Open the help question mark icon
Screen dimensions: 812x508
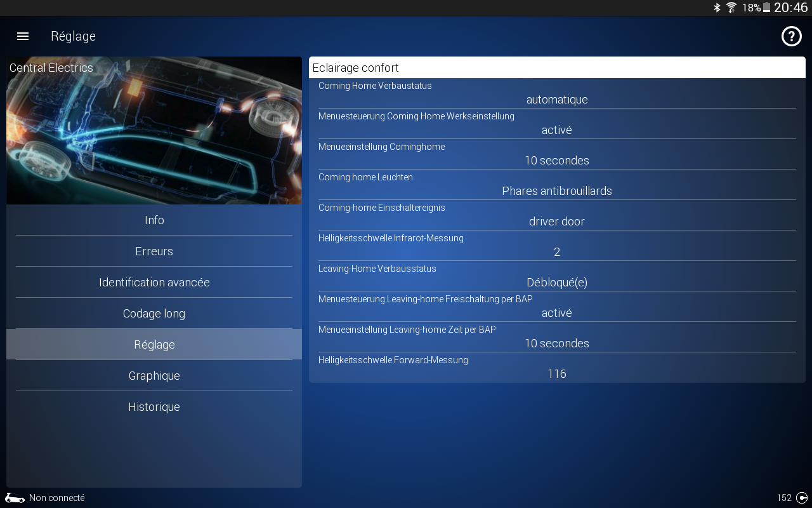[x=791, y=36]
